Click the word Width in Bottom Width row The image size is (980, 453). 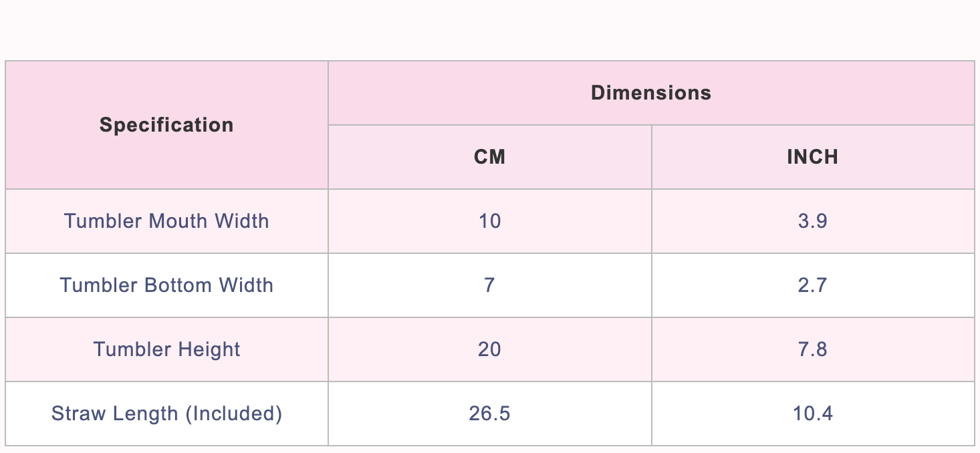pos(246,285)
